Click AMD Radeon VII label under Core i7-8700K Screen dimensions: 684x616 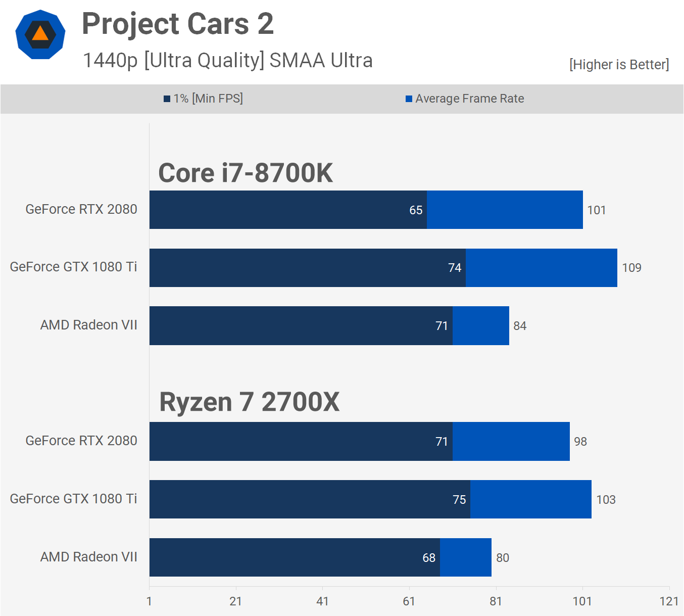tap(89, 325)
